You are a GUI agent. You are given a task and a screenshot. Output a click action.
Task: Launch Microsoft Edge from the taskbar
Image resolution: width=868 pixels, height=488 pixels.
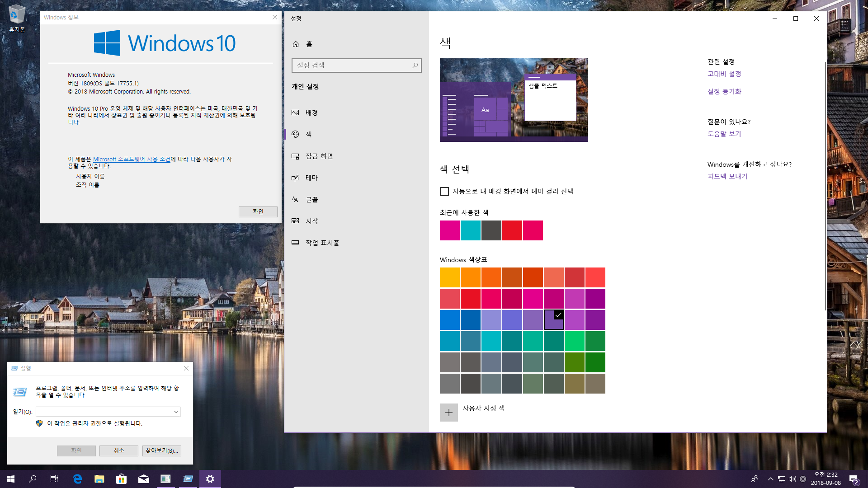[77, 479]
